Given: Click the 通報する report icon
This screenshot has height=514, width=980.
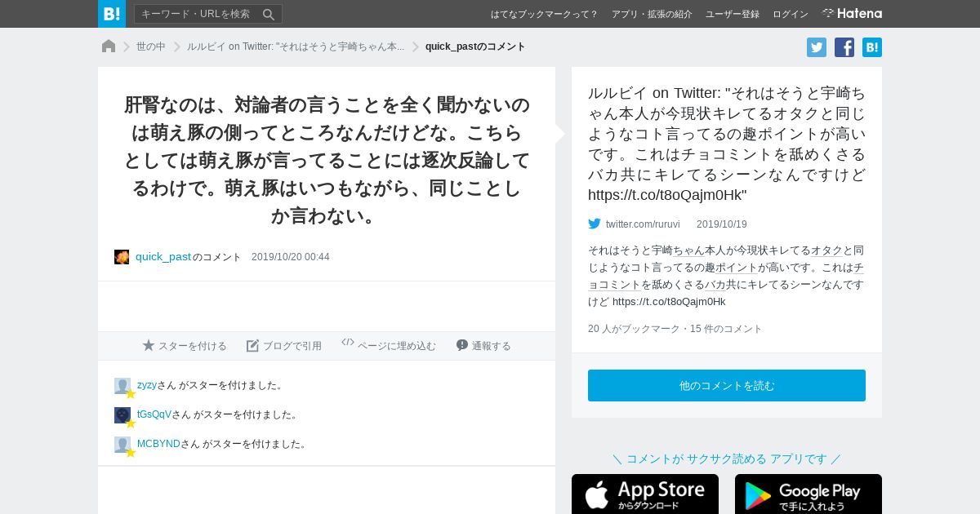Looking at the screenshot, I should point(462,345).
